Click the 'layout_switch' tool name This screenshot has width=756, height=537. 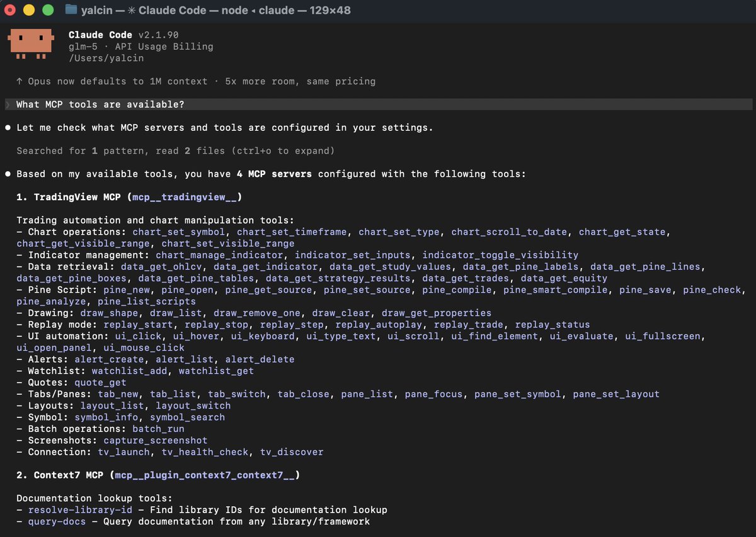(193, 406)
